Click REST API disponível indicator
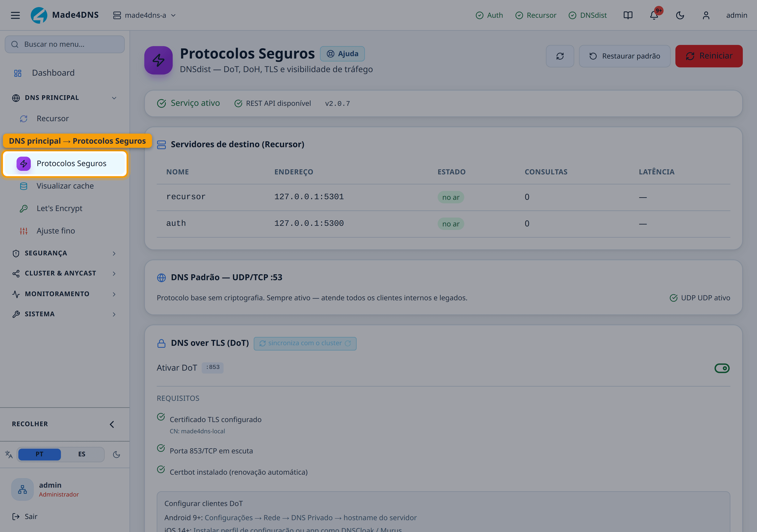 tap(272, 103)
